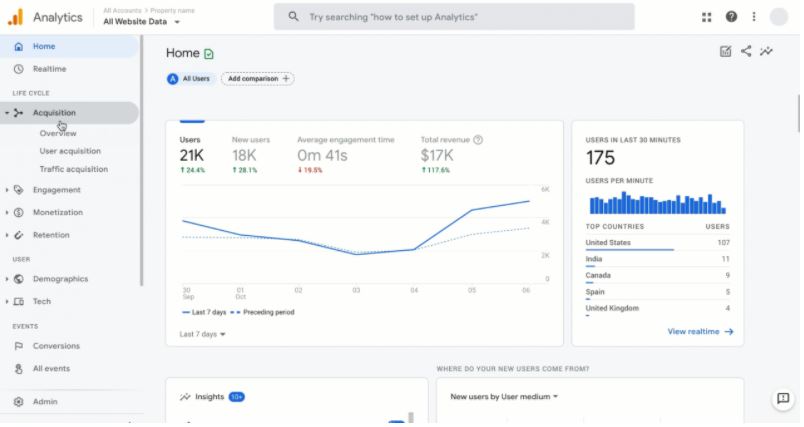Click the Analytics search field
The image size is (804, 427).
[x=453, y=17]
